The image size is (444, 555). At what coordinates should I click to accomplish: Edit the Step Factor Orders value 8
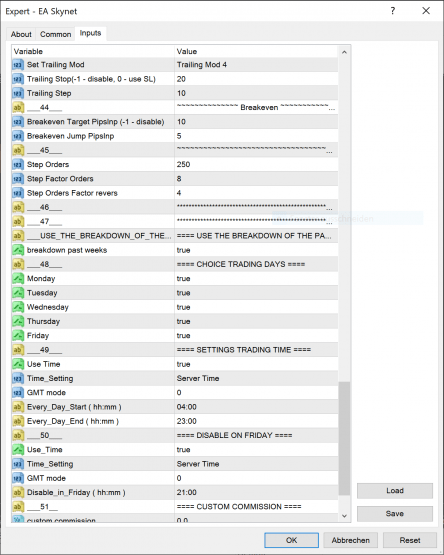[256, 179]
